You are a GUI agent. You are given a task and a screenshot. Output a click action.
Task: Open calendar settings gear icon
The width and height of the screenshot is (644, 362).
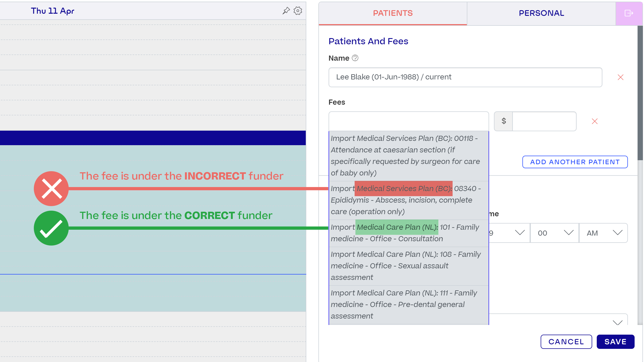click(x=298, y=11)
